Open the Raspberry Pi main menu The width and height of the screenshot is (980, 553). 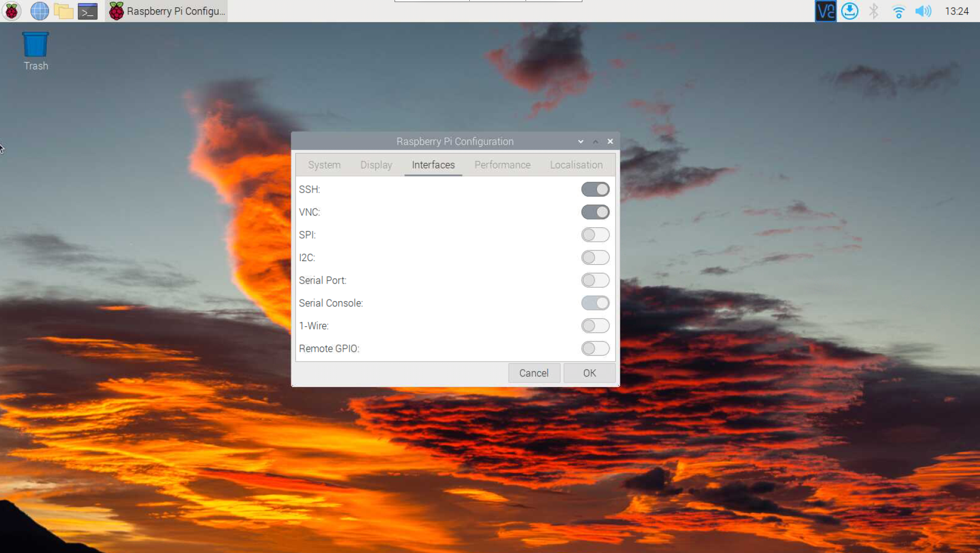tap(11, 11)
